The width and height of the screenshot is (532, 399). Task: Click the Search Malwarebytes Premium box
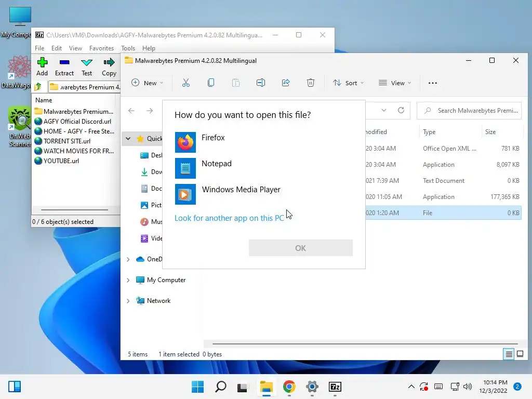point(469,111)
